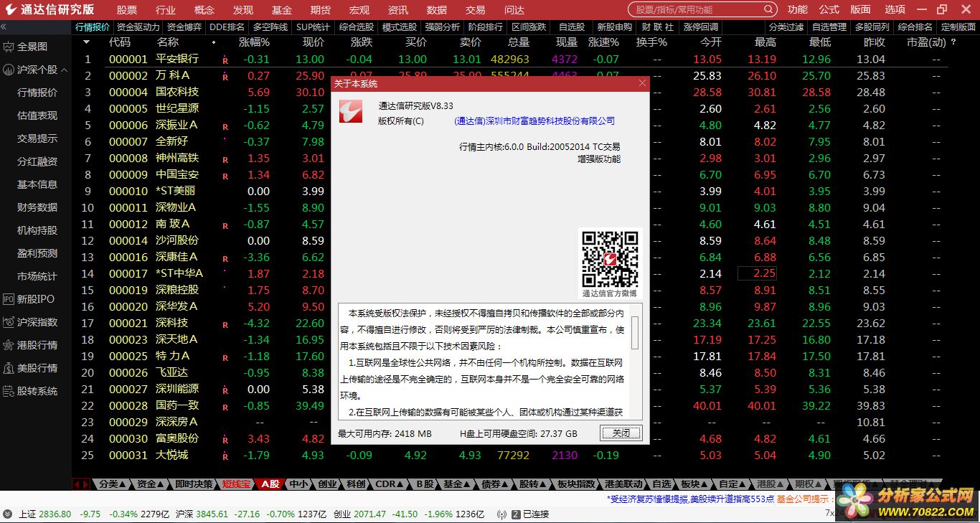Click the R margin marker for 深振业A

[x=225, y=126]
